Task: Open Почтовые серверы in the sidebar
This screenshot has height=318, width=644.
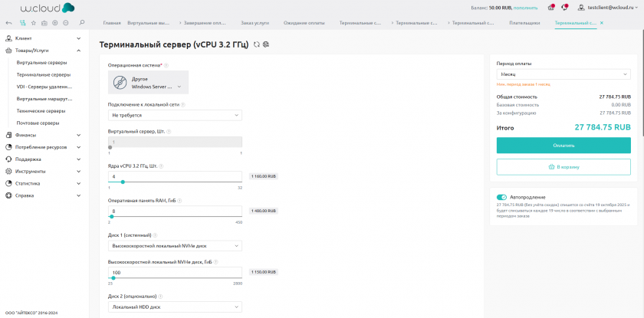Action: pos(38,123)
